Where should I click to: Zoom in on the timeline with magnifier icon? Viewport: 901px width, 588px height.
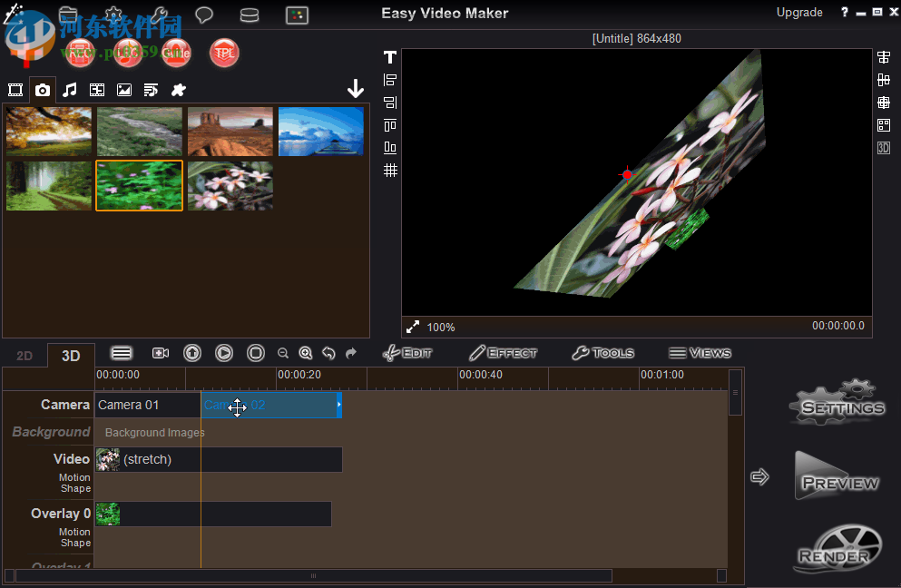[306, 353]
